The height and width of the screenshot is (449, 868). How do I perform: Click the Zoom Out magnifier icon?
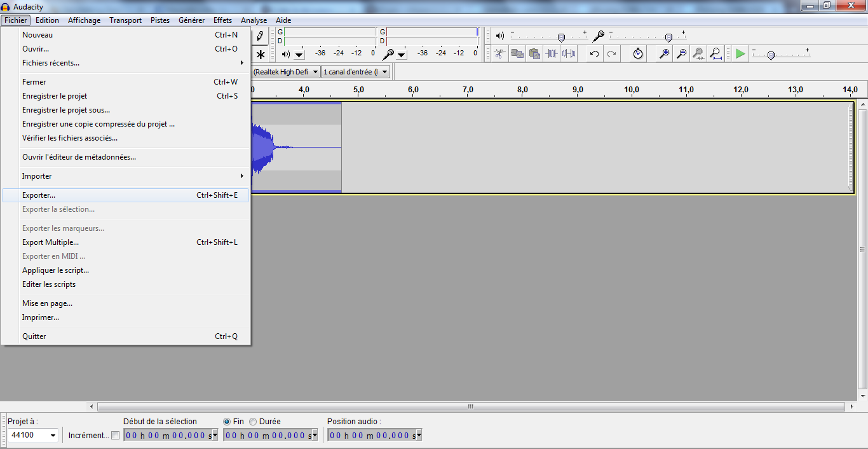681,53
